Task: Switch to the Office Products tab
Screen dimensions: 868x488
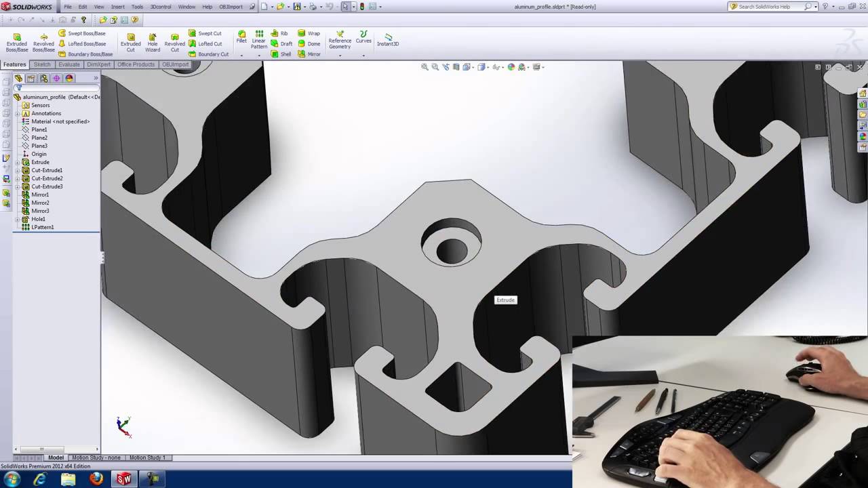Action: (x=136, y=64)
